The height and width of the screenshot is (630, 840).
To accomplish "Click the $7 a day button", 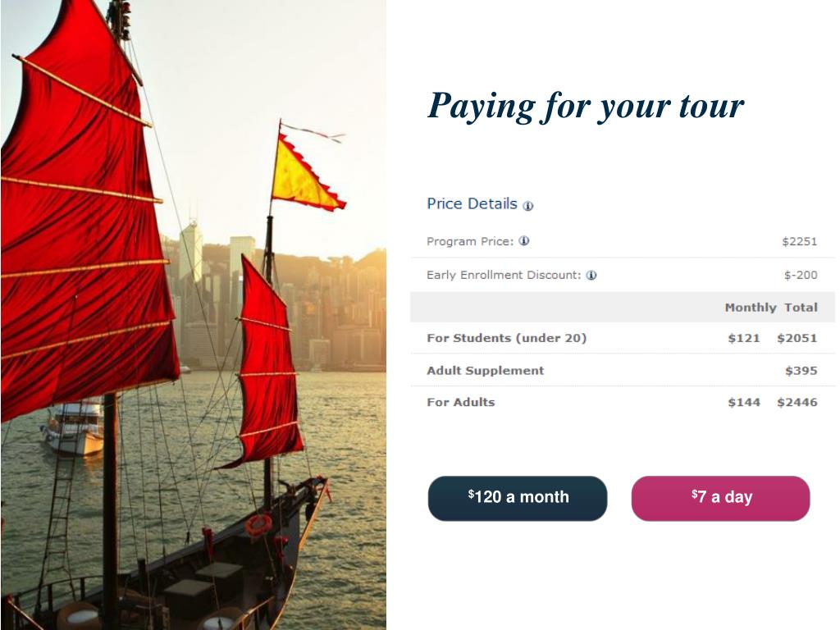I will click(x=720, y=498).
